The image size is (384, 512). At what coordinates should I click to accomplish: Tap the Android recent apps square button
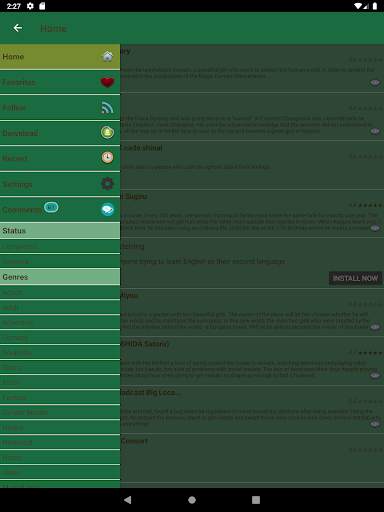256,500
